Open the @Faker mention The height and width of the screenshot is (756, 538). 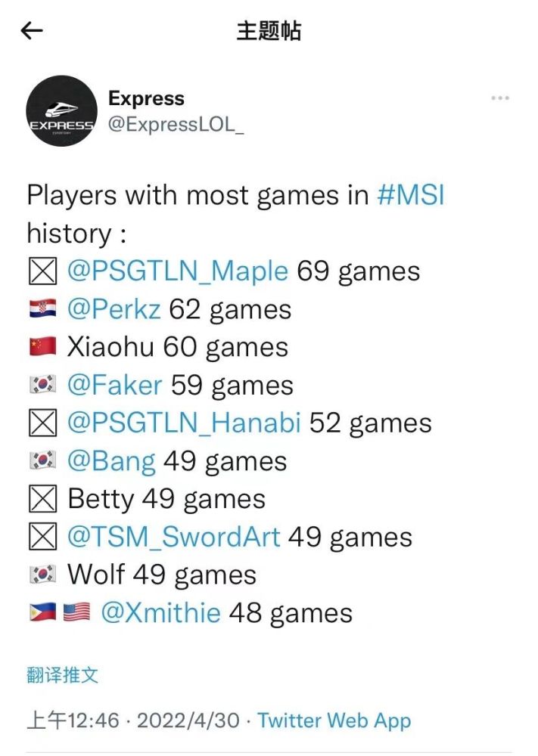point(114,385)
